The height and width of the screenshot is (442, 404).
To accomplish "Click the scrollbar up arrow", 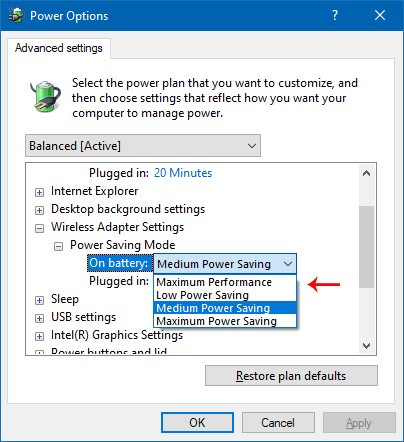I will pyautogui.click(x=367, y=173).
